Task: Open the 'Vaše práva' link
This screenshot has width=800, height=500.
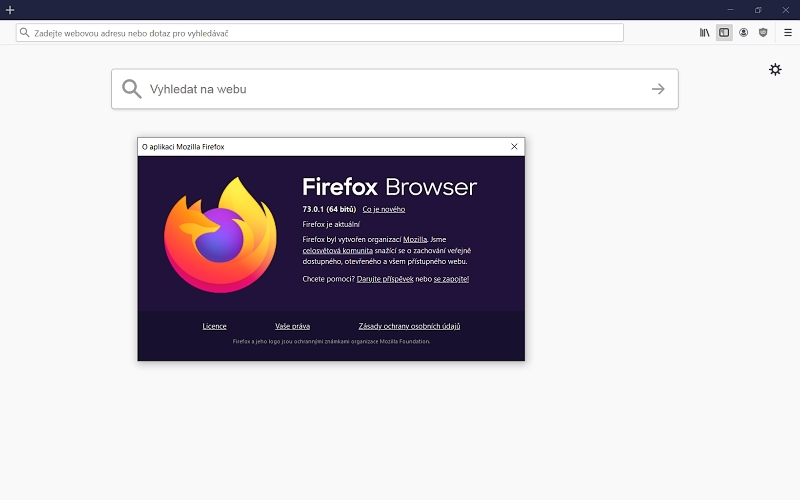Action: [292, 326]
